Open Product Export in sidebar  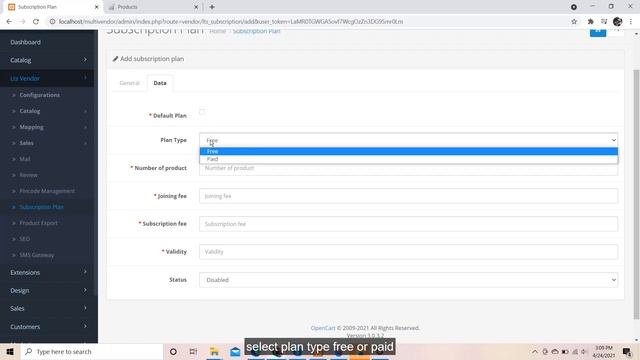(39, 223)
